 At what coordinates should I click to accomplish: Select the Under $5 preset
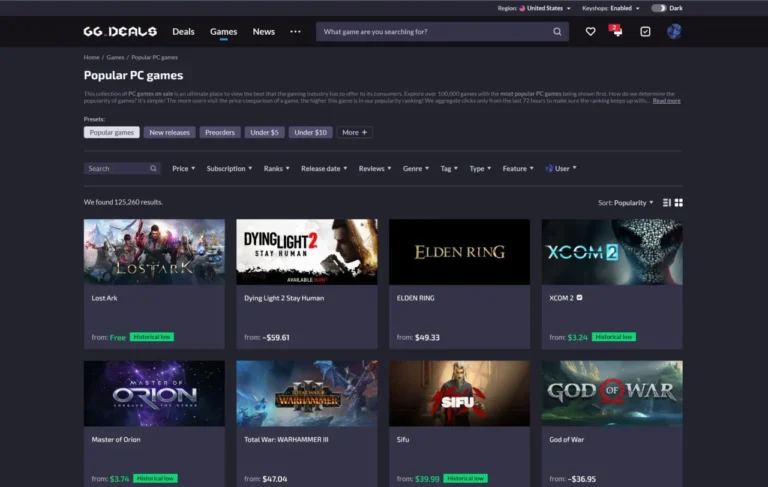[264, 132]
